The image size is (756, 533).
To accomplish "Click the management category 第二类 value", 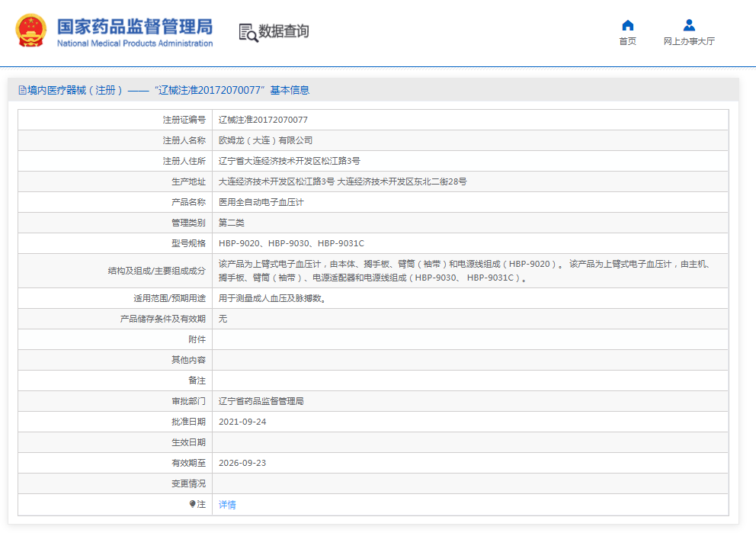I will click(x=232, y=223).
